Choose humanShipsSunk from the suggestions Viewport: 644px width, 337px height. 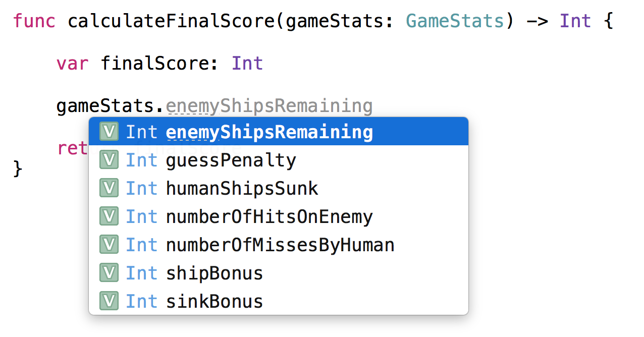(241, 188)
